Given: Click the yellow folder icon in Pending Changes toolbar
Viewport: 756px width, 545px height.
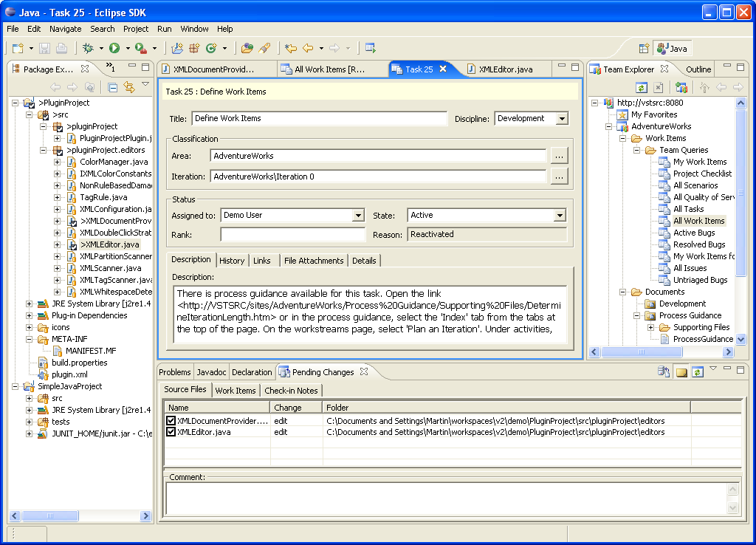Looking at the screenshot, I should pyautogui.click(x=681, y=372).
